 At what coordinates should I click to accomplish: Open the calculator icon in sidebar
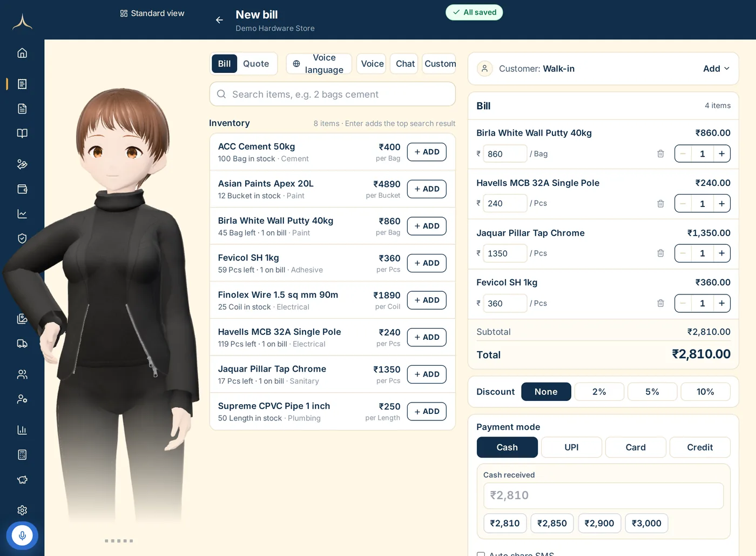click(22, 455)
